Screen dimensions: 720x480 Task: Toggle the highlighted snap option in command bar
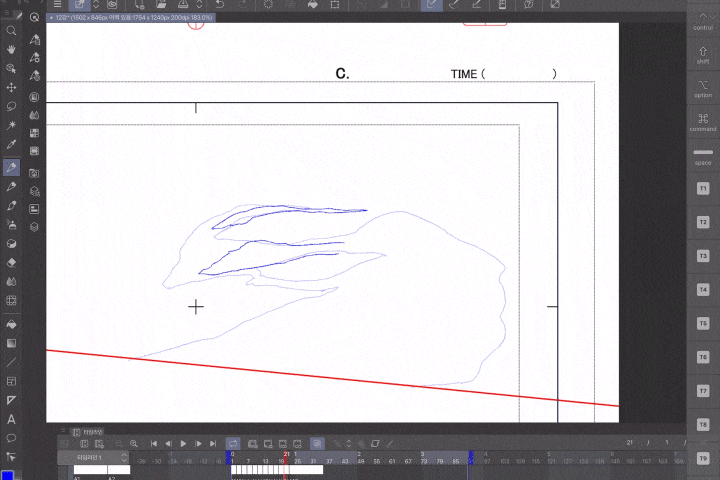(432, 5)
